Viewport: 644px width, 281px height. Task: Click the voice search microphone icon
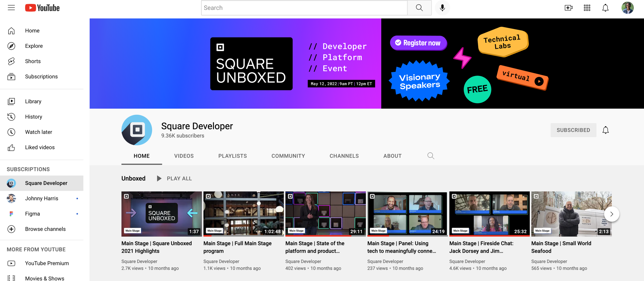(x=442, y=8)
